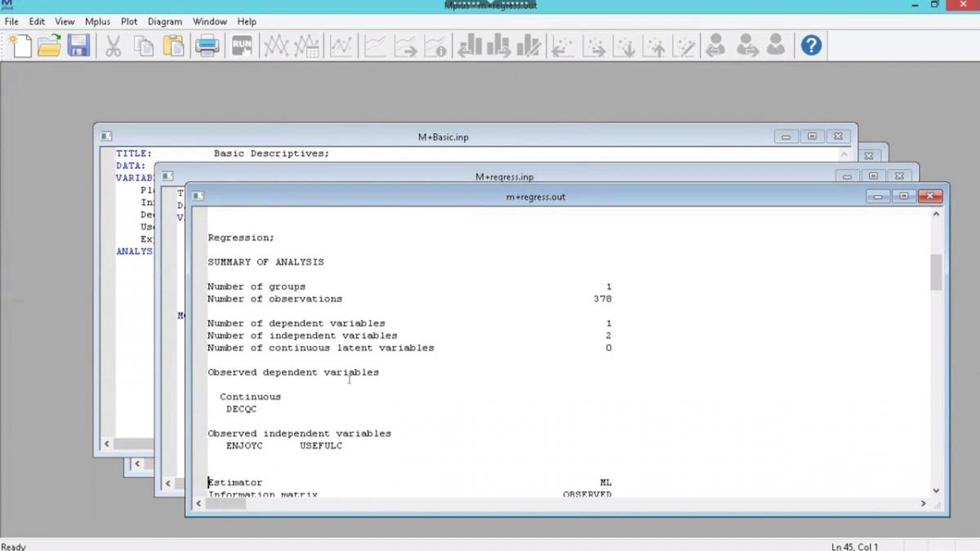Open an existing Mplus file
Viewport: 980px width, 551px height.
click(x=49, y=46)
